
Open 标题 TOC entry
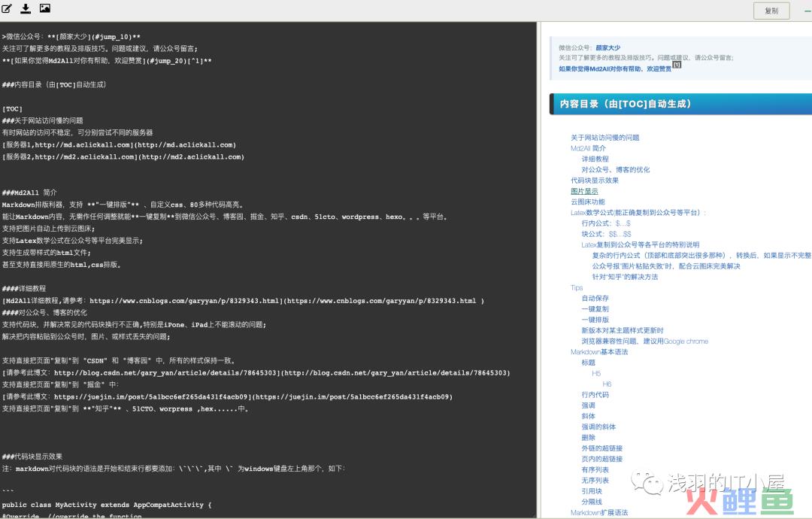tap(588, 363)
